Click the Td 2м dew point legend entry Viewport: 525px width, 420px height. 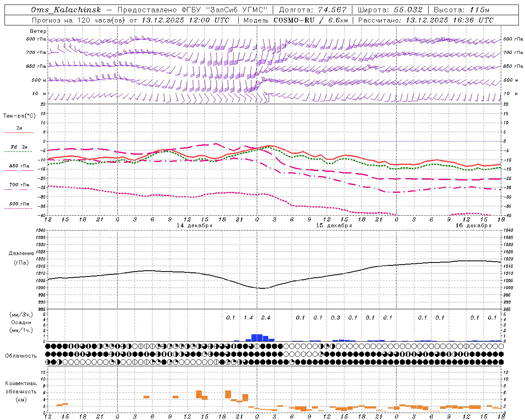click(x=19, y=147)
